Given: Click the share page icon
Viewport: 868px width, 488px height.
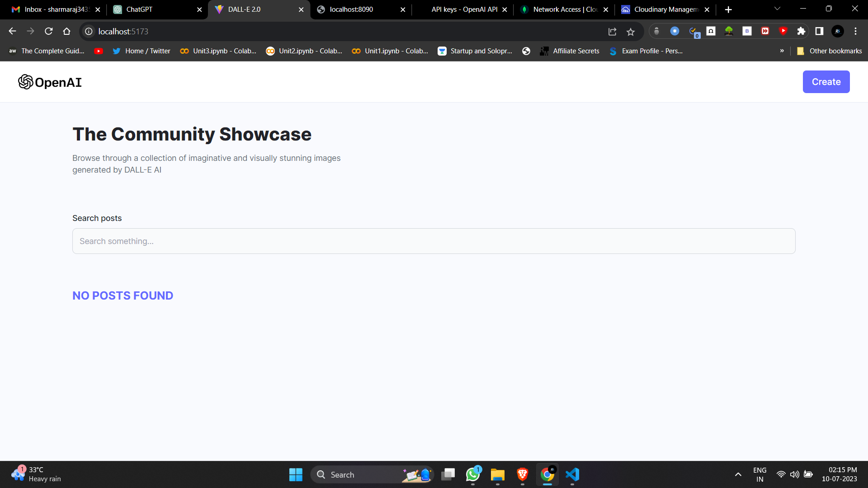Looking at the screenshot, I should [612, 32].
